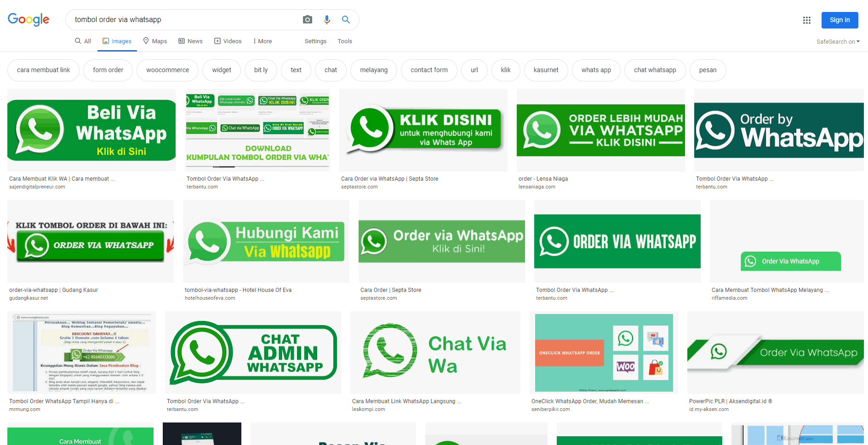Open 'KLIK DISINI untuk menghubungi kami' image
The image size is (868, 445).
pyautogui.click(x=423, y=130)
